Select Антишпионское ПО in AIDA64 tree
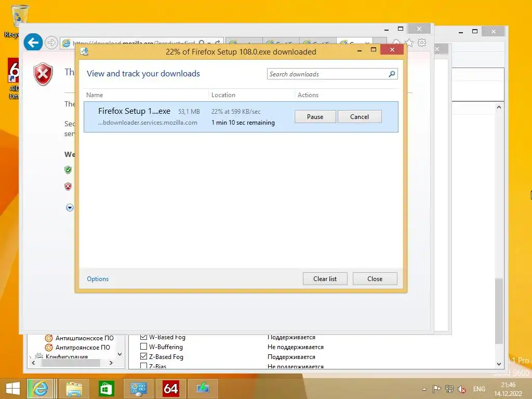 (85, 338)
